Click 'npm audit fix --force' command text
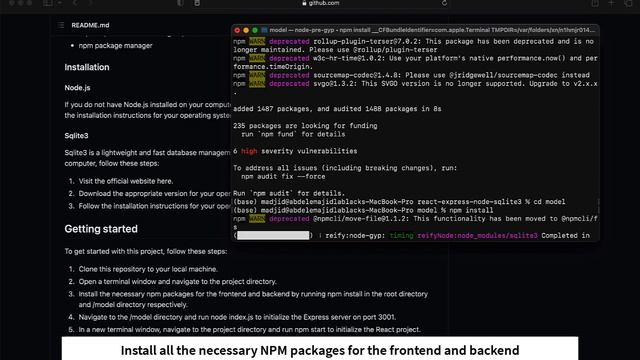Viewport: 640px width, 360px height. click(283, 177)
